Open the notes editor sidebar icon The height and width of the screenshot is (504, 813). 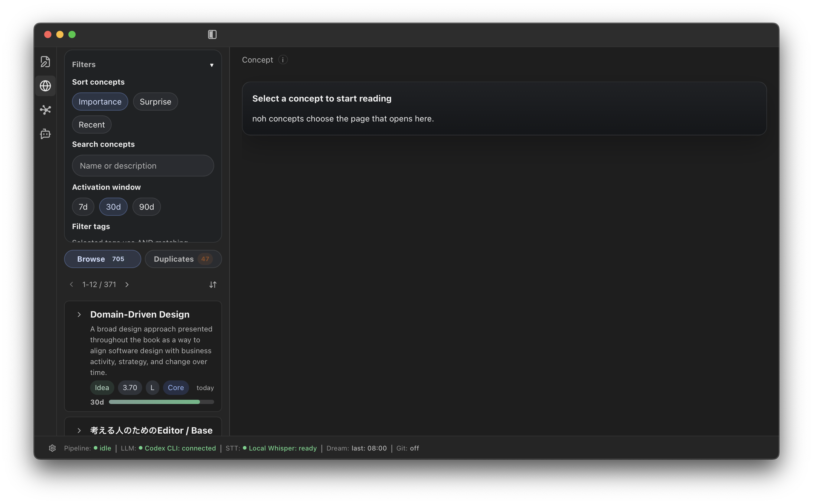point(45,62)
